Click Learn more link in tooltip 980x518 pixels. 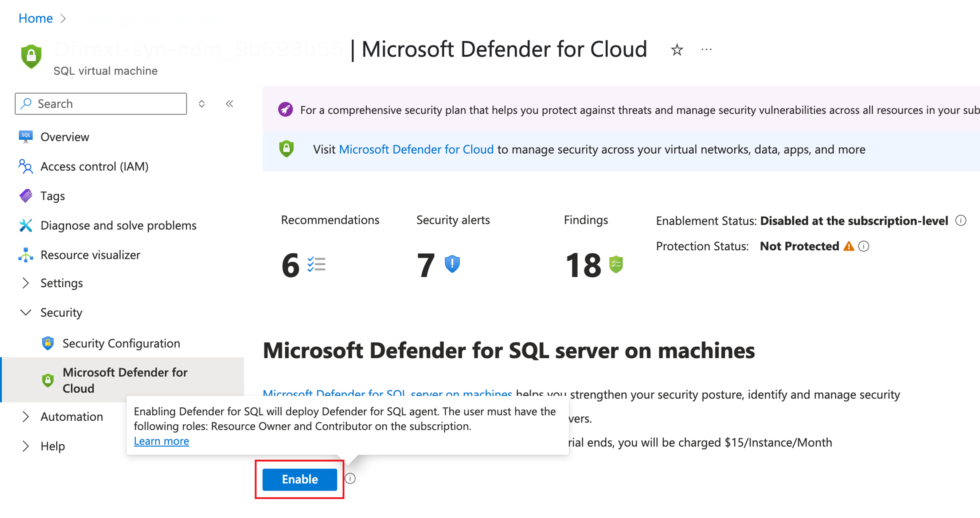(x=161, y=441)
